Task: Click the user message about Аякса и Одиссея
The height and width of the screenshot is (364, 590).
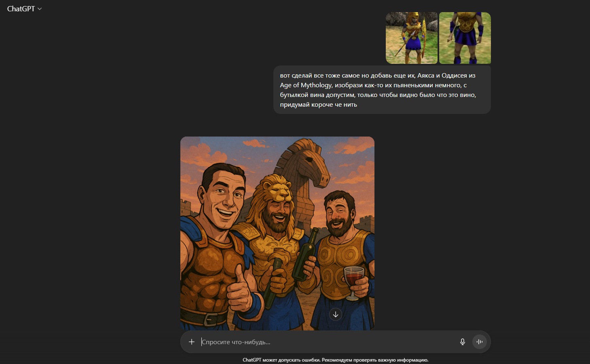Action: tap(382, 90)
